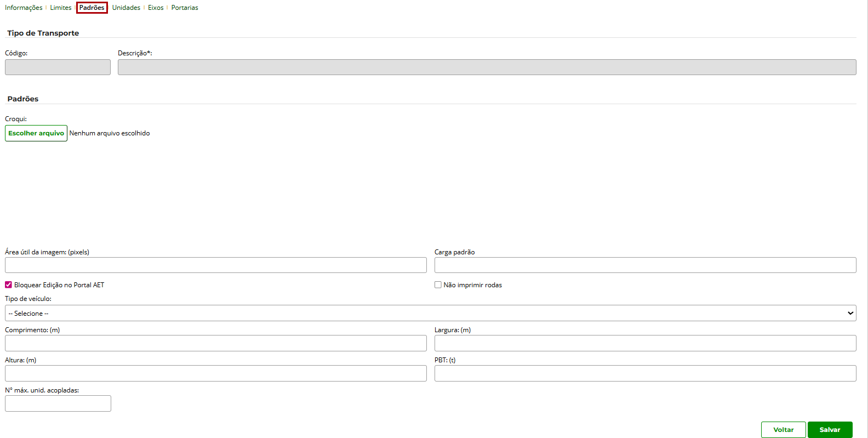Click the Padrões section heading

point(23,99)
